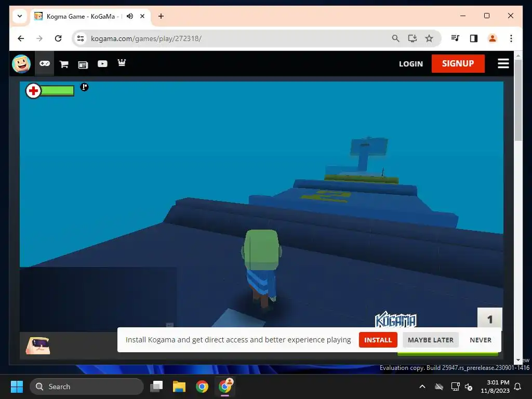Open the media controls icon
Image resolution: width=532 pixels, height=399 pixels.
(x=455, y=38)
